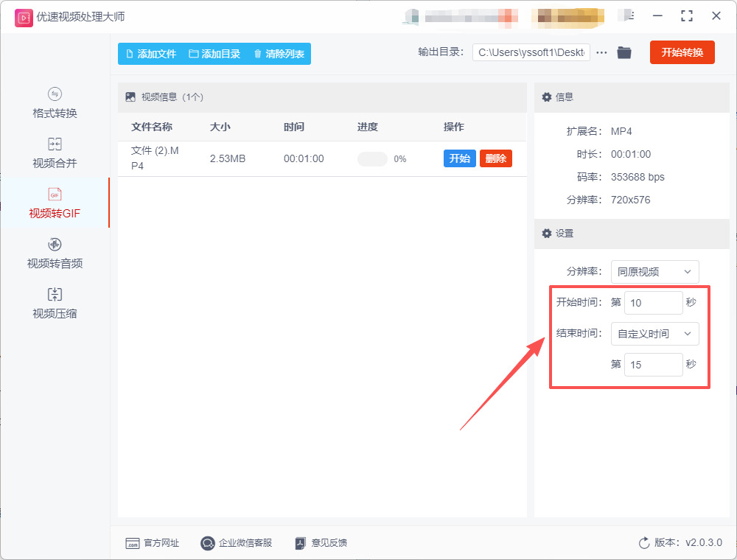Viewport: 737px width, 560px height.
Task: Click 意见反馈 feedback link
Action: [321, 543]
